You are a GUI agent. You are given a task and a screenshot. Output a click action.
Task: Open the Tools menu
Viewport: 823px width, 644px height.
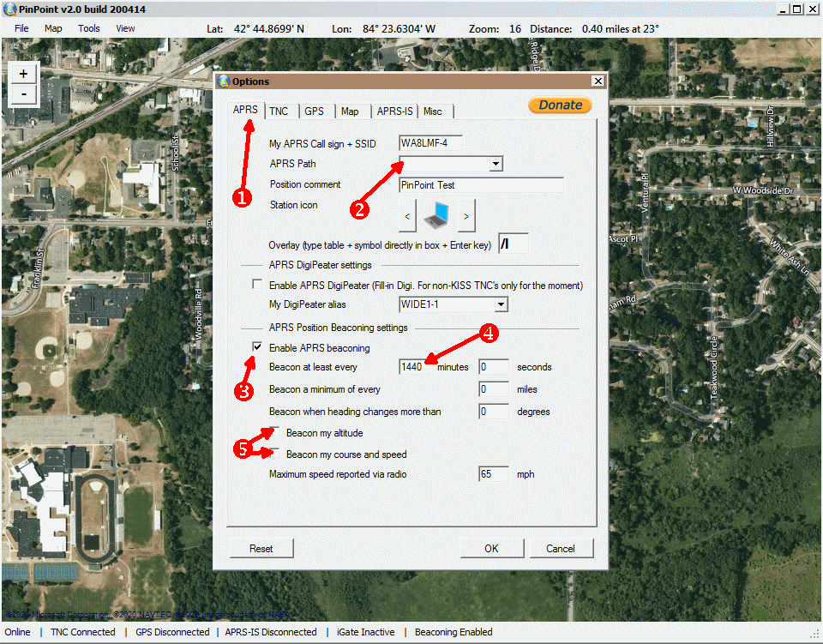pos(88,28)
